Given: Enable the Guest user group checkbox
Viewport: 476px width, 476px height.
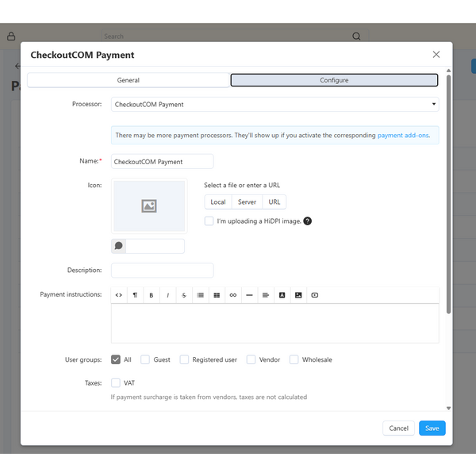Looking at the screenshot, I should tap(145, 359).
